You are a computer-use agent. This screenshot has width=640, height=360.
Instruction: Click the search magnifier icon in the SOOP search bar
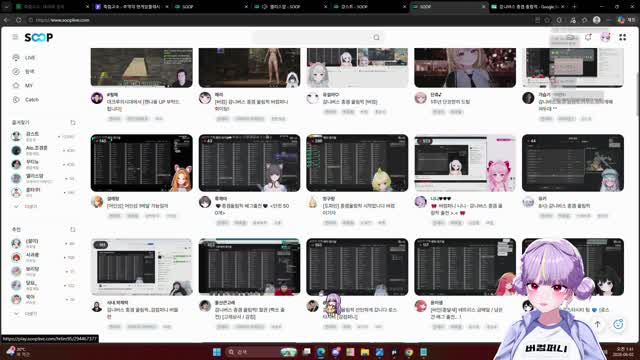point(376,38)
